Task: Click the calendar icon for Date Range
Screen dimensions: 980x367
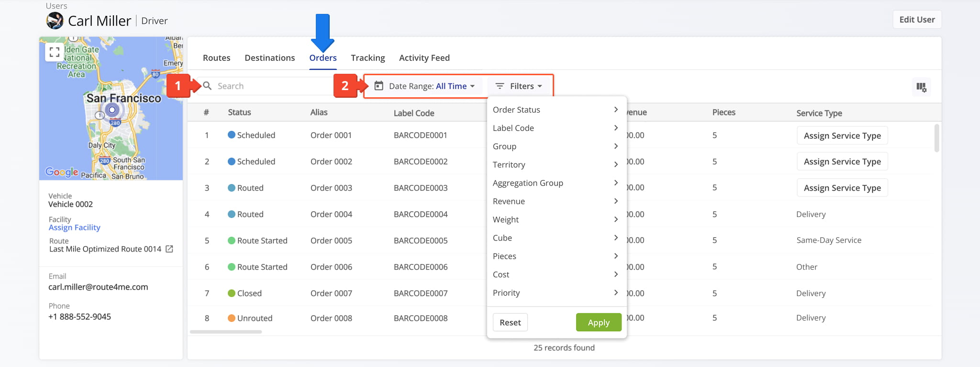Action: tap(379, 86)
